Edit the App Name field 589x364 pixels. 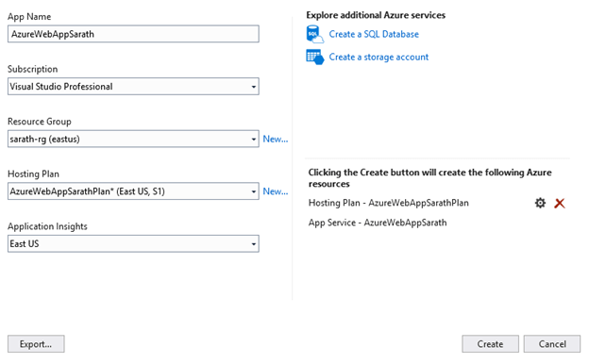[133, 34]
